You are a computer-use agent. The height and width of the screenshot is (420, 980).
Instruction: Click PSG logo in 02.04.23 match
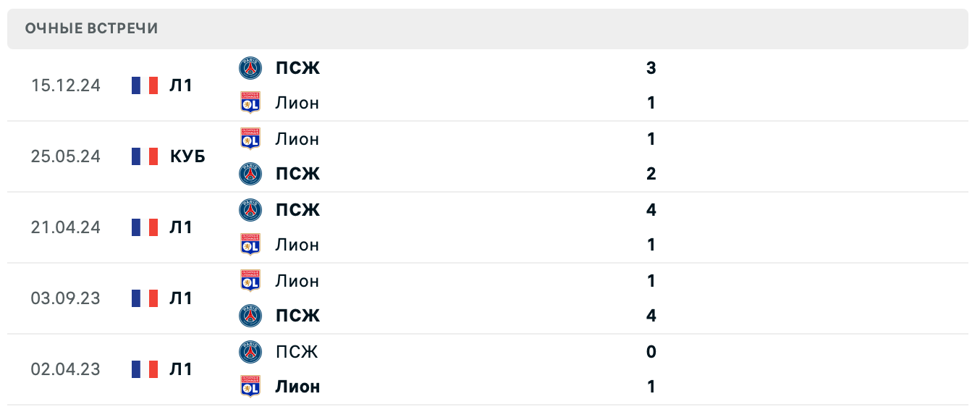click(x=250, y=352)
